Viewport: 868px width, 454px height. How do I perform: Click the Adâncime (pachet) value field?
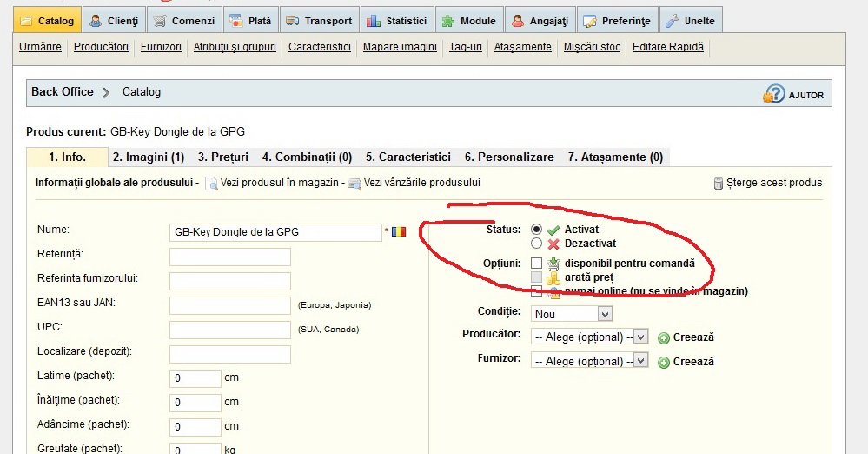[195, 427]
